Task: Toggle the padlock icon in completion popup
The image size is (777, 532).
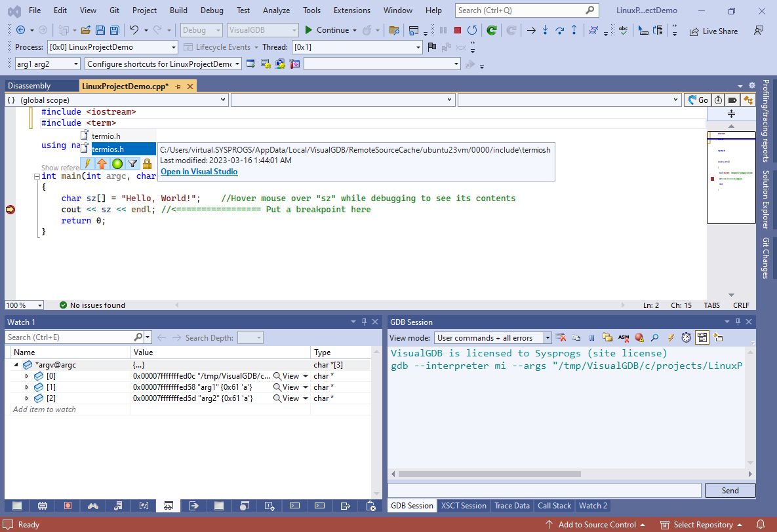Action: (x=147, y=164)
